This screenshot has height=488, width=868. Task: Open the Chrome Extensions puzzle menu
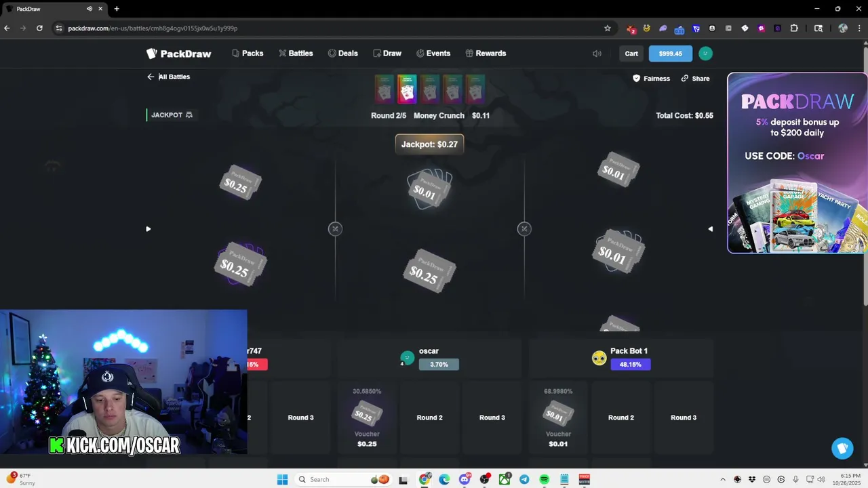[x=794, y=28]
